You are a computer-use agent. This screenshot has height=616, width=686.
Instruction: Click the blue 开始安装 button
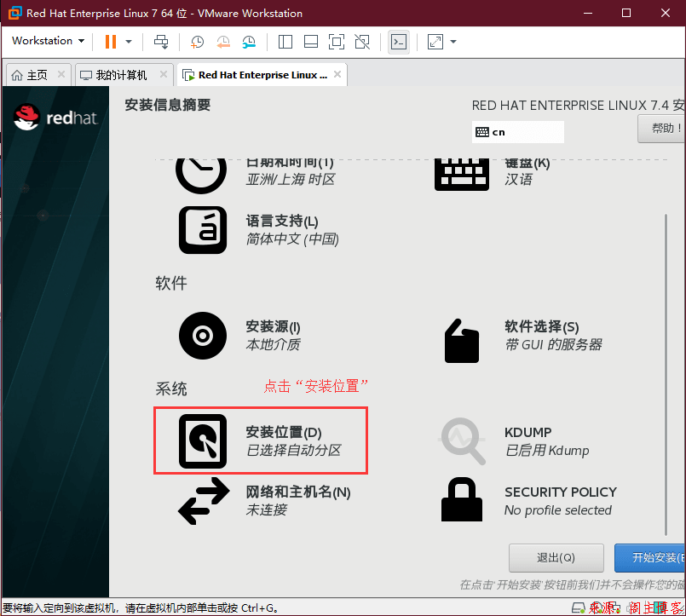click(649, 558)
